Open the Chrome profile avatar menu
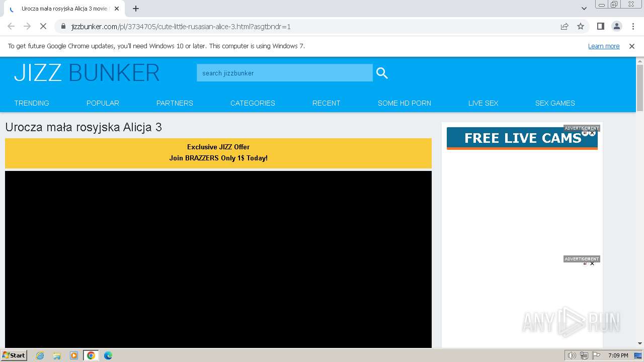The height and width of the screenshot is (362, 644). pos(616,26)
